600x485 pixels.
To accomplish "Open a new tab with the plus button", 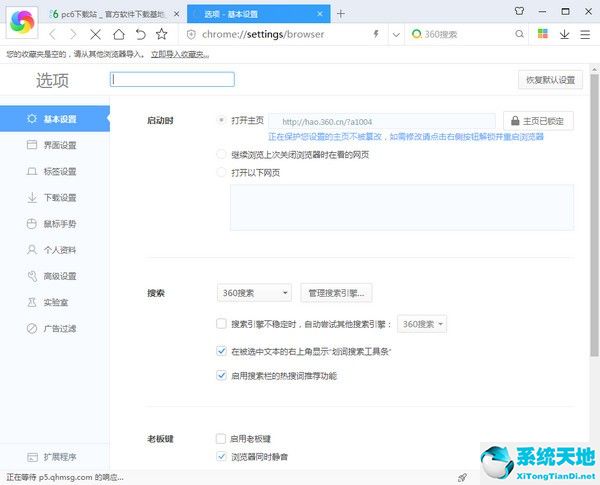I will point(341,14).
